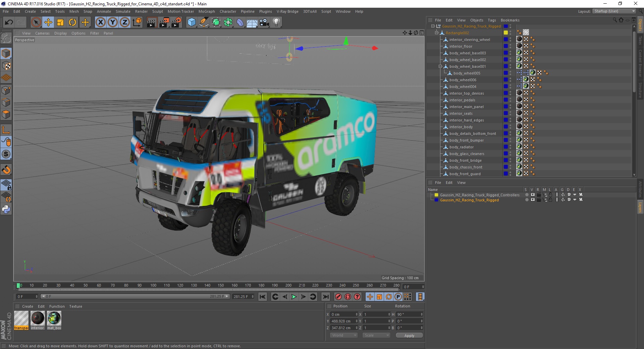This screenshot has height=349, width=644.
Task: Select the mat_body material thumbnail
Action: click(54, 320)
